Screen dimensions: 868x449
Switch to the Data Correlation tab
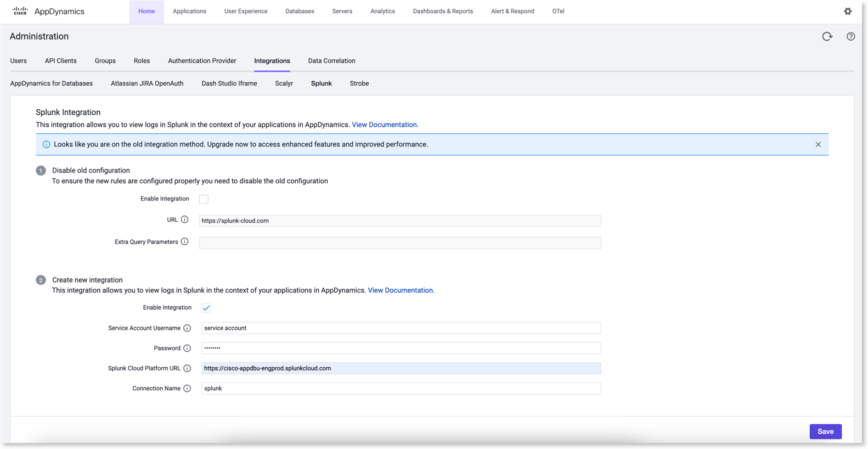tap(331, 61)
